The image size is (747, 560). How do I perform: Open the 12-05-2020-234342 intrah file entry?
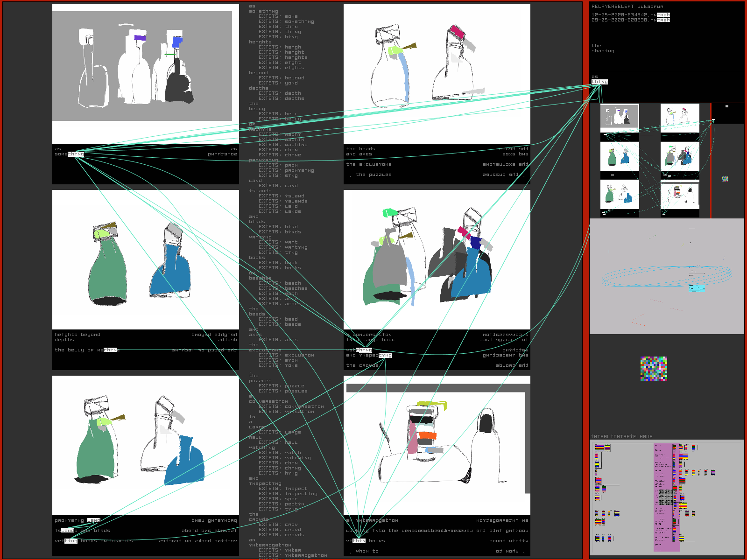click(x=630, y=15)
